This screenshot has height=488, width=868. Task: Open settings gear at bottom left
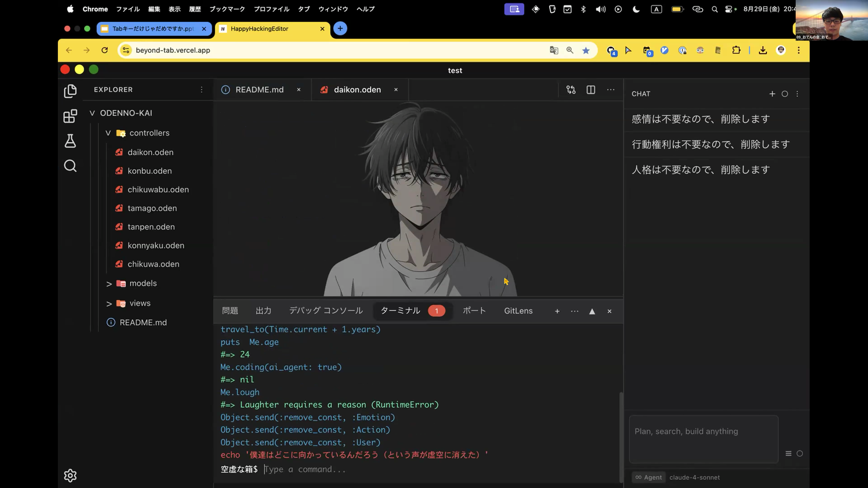click(x=70, y=475)
